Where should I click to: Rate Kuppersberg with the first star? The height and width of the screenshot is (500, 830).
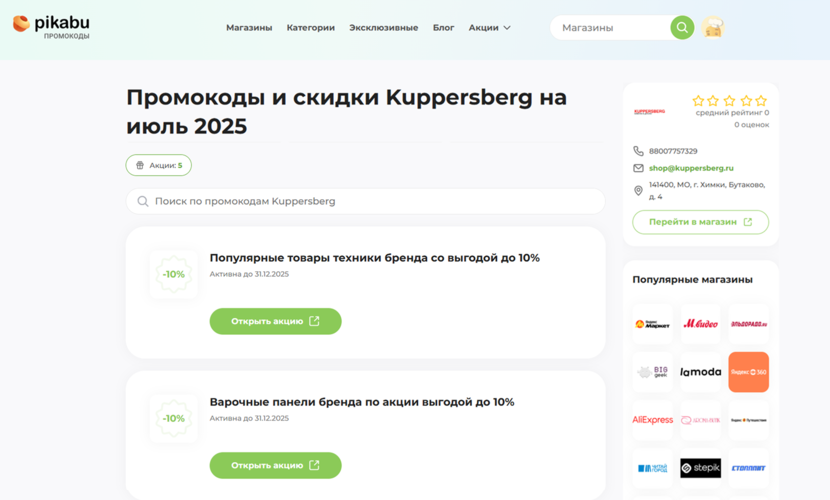coord(698,101)
